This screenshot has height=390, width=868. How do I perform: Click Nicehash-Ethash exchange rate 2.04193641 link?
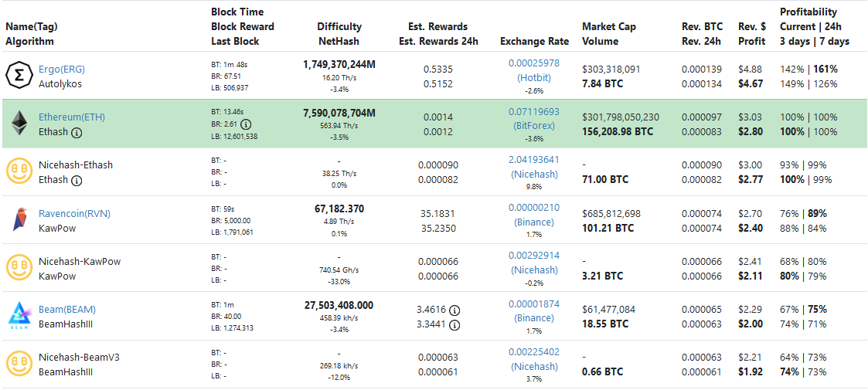(534, 159)
